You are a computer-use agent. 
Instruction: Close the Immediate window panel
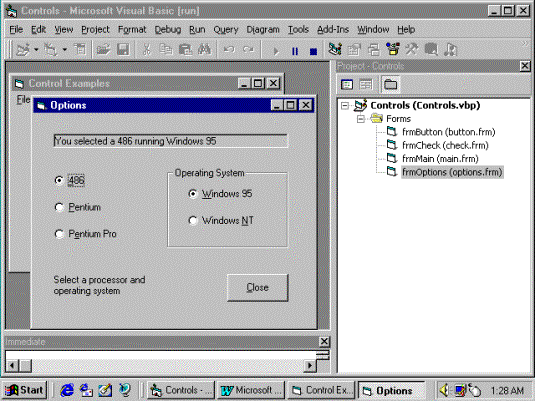pyautogui.click(x=324, y=342)
